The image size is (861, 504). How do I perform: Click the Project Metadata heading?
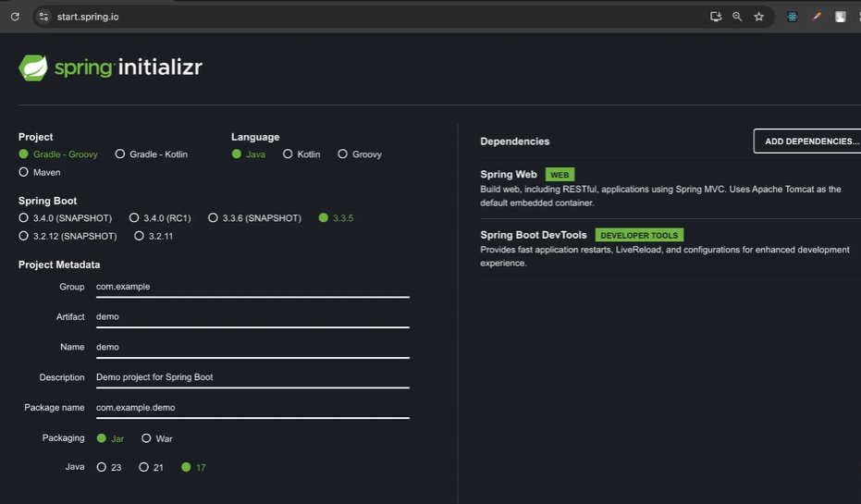tap(59, 264)
